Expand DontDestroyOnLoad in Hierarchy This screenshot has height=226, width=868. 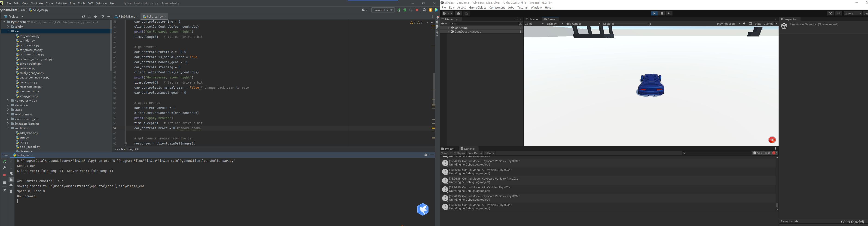coord(449,32)
